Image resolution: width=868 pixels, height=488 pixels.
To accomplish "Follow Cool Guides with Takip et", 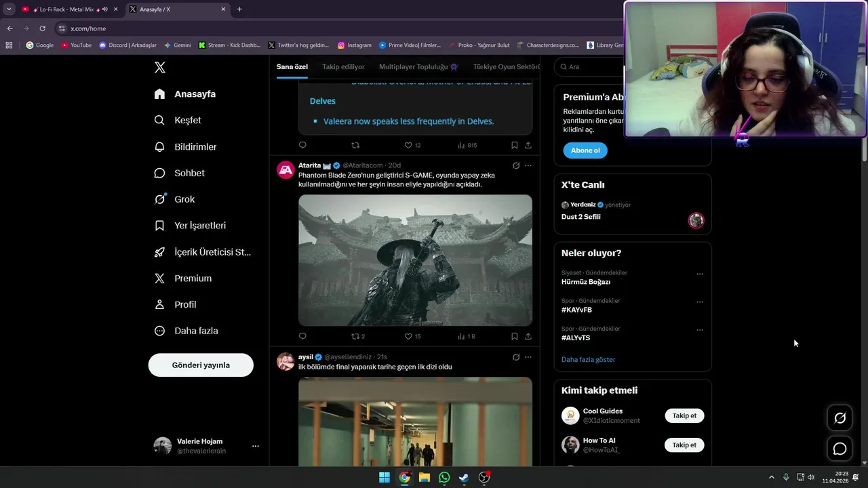I will [x=684, y=415].
